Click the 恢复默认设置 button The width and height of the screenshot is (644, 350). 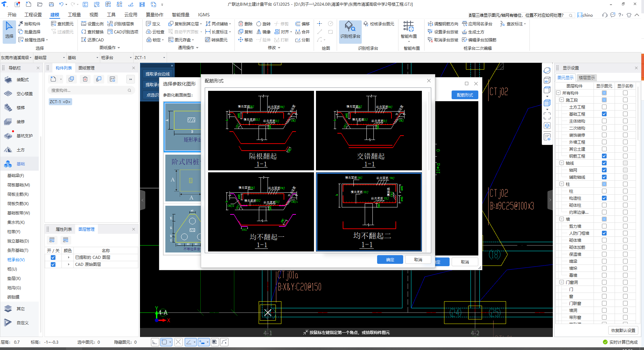pyautogui.click(x=623, y=330)
